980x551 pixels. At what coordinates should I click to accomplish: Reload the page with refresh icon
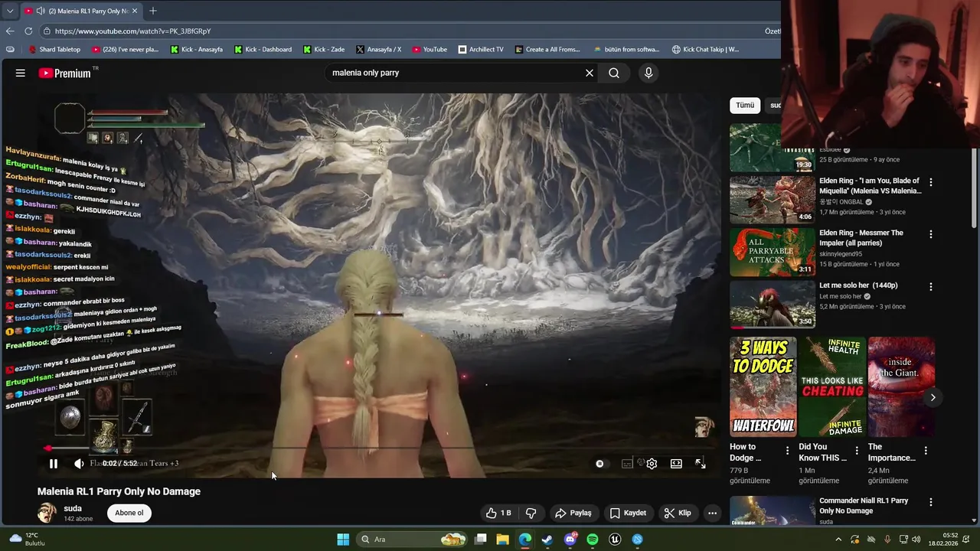pos(28,31)
